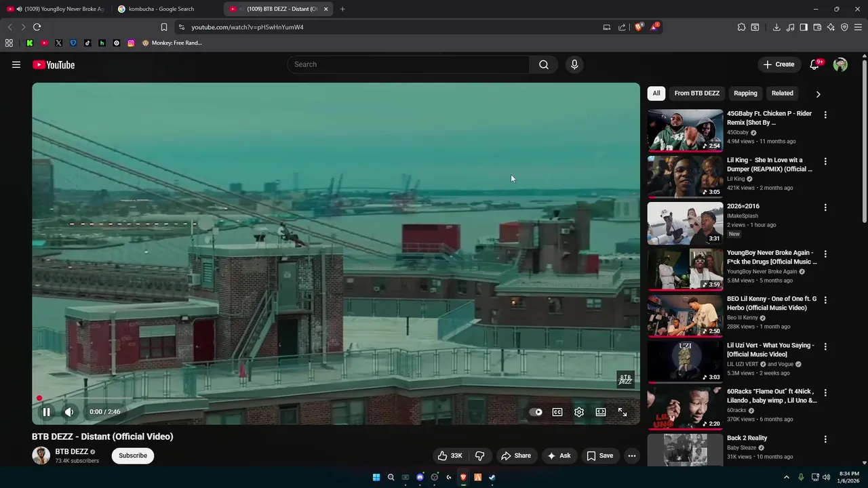Open options for 60Racks Flame Out

(825, 392)
